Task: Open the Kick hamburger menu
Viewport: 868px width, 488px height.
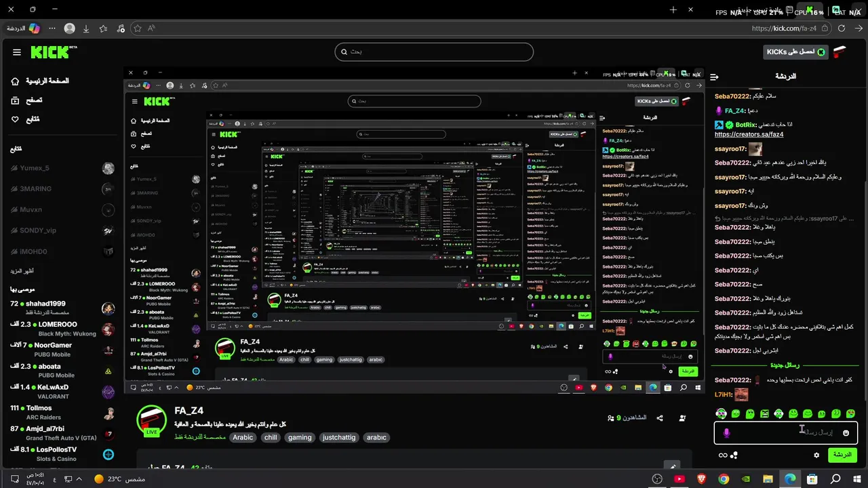Action: [17, 52]
